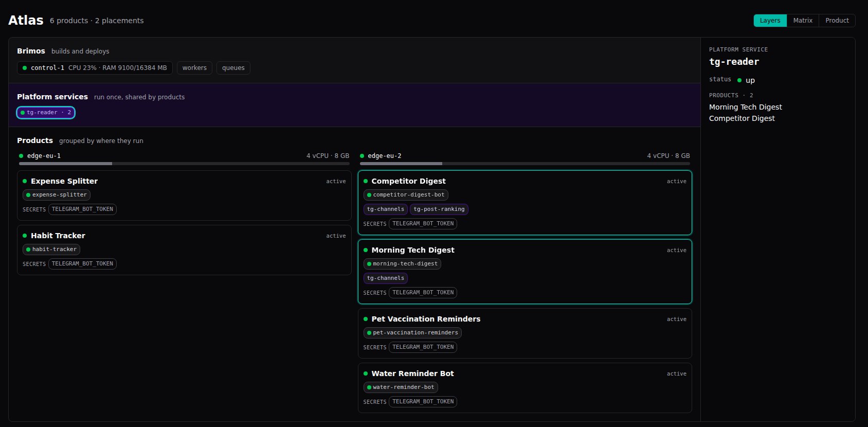Click the expense-splitter service chip
This screenshot has height=427, width=868.
(57, 195)
